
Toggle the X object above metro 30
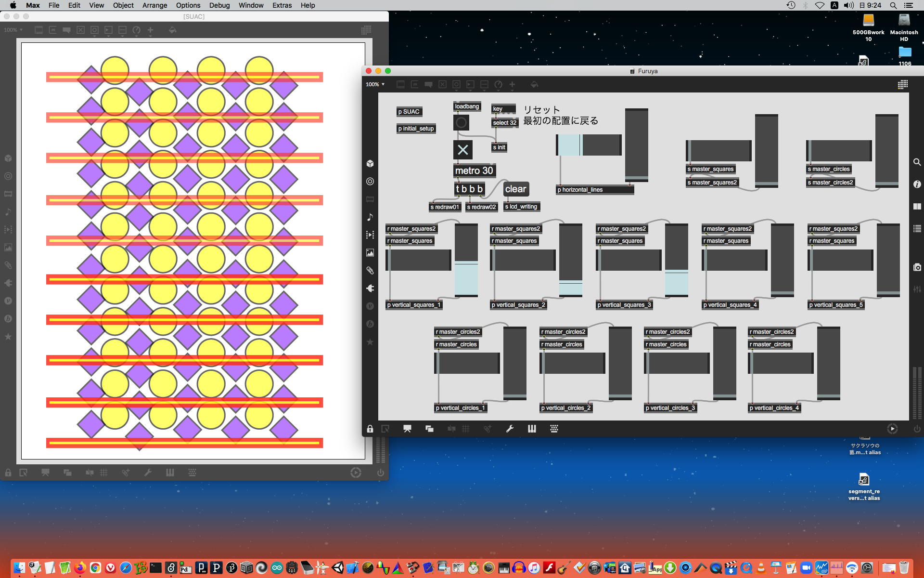point(462,150)
